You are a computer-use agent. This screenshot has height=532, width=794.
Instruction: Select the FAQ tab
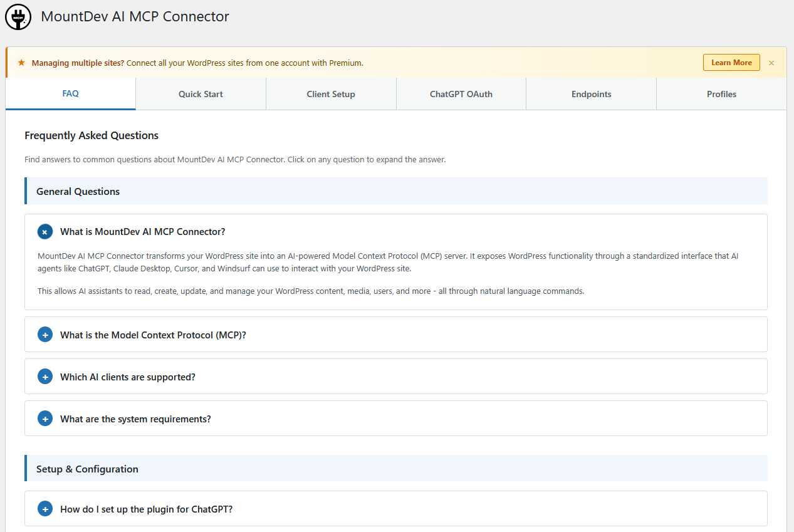(x=70, y=93)
